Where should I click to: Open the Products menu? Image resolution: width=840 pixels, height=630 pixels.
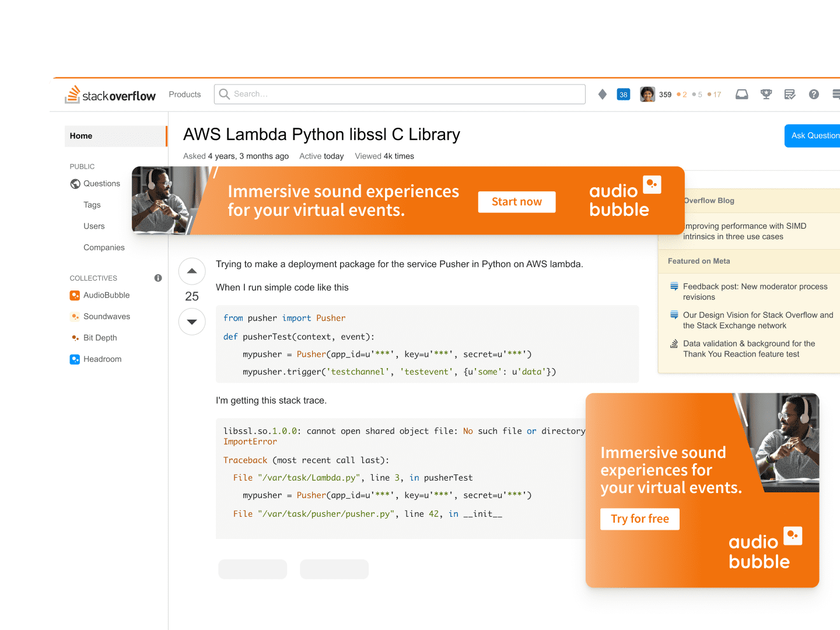[185, 94]
